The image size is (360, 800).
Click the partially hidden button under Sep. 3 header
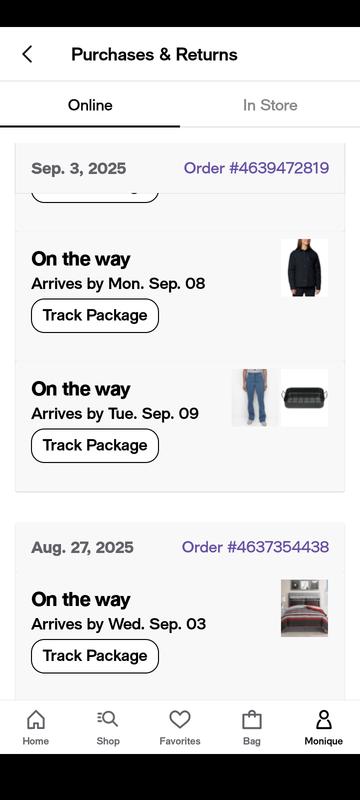tap(95, 198)
